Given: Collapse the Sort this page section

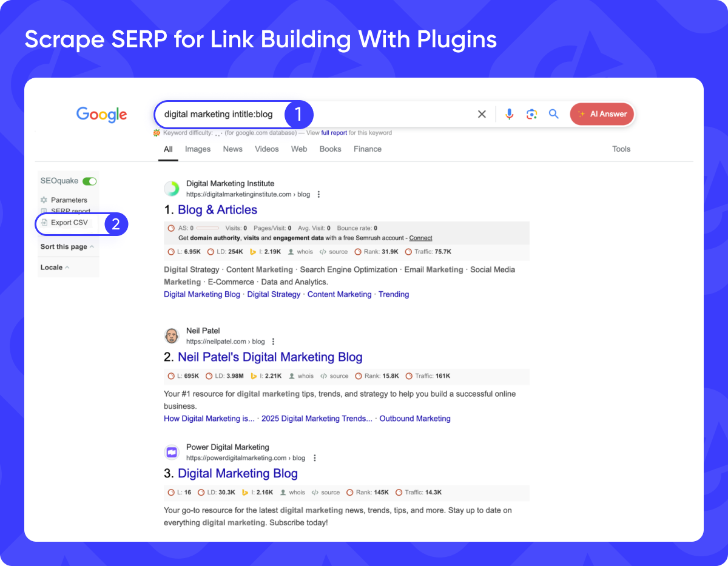Looking at the screenshot, I should 67,247.
